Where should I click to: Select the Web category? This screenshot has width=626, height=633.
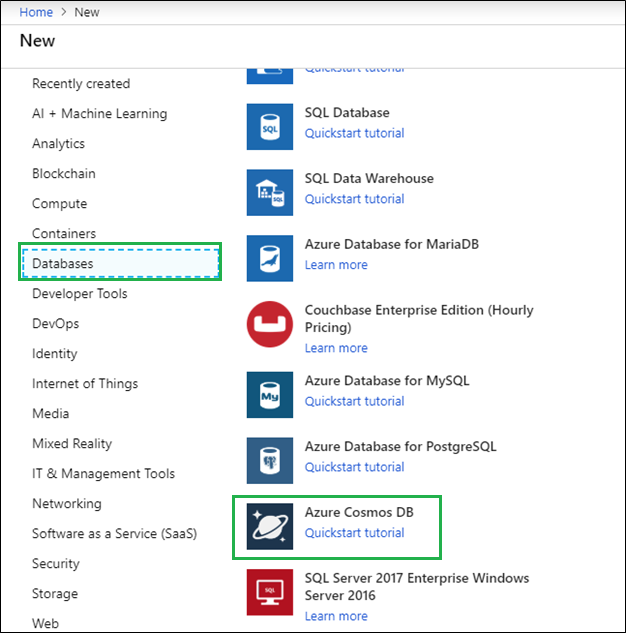45,624
